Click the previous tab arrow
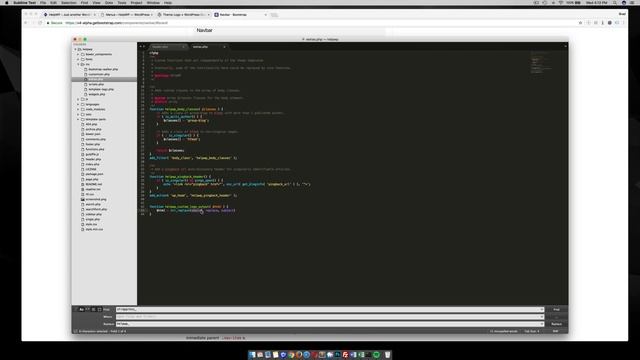The height and width of the screenshot is (360, 640). coord(140,47)
